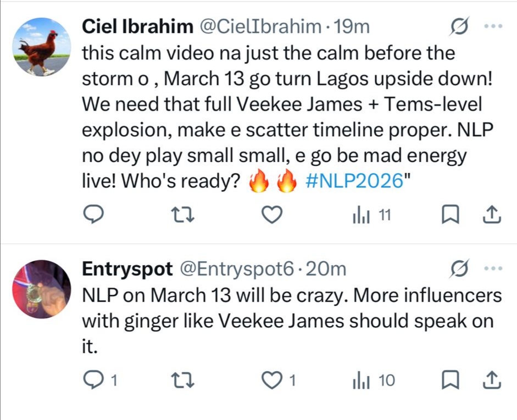The height and width of the screenshot is (420, 517).
Task: Share Ciel Ibrahim's tweet
Action: [x=491, y=216]
